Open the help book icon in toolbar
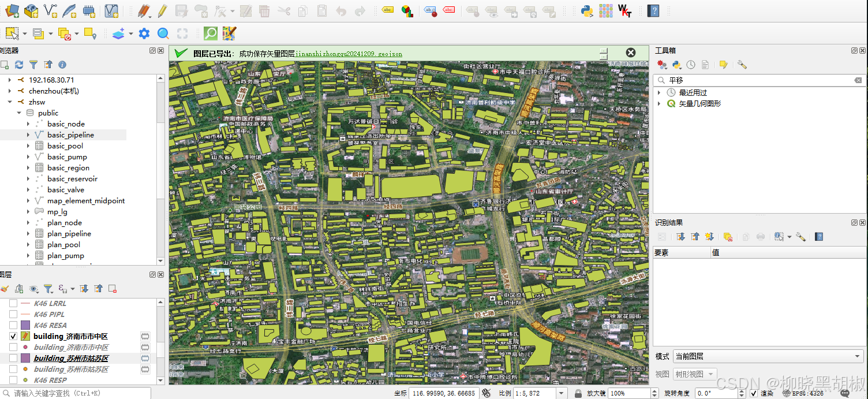 [x=653, y=10]
